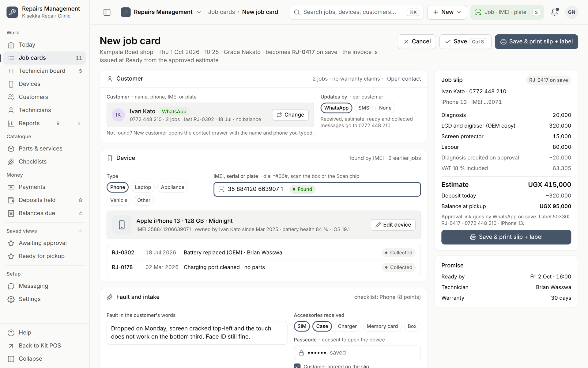
Task: Toggle the sidebar panel icon
Action: coord(107,12)
